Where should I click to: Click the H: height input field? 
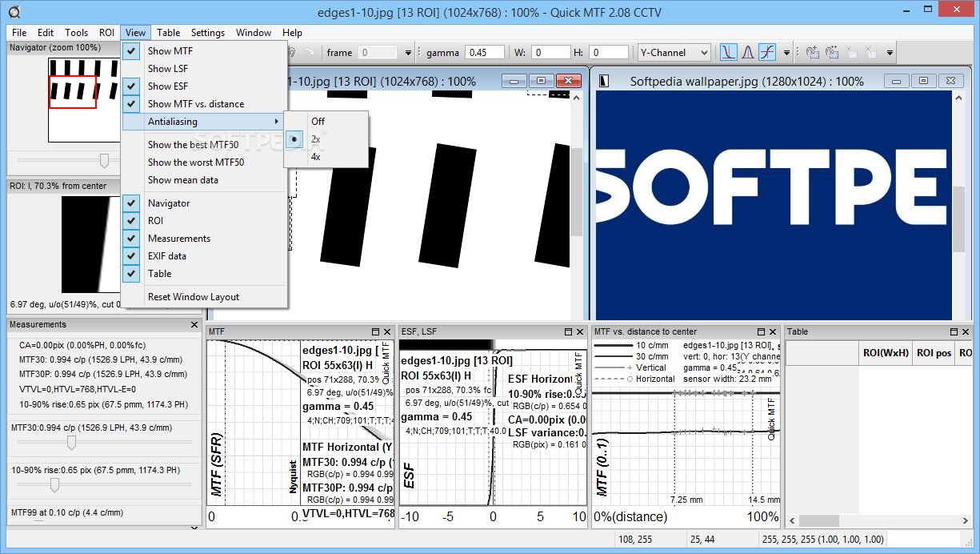pyautogui.click(x=609, y=52)
